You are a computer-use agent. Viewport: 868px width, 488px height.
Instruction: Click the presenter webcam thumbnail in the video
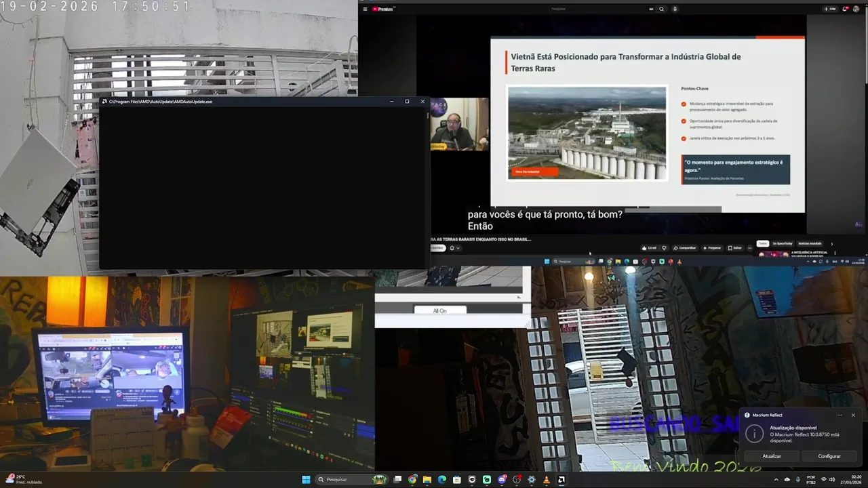[x=460, y=124]
